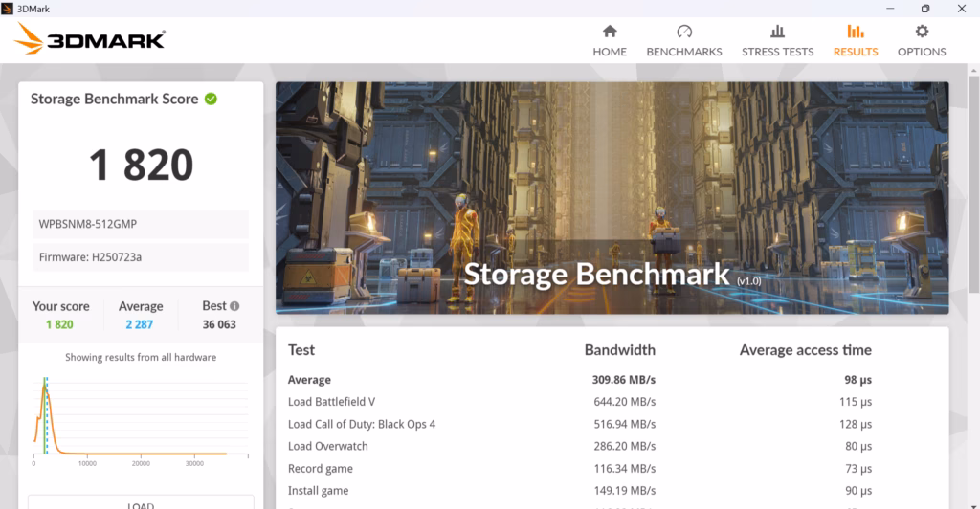Click the 3DMark title bar app icon
Screen dimensions: 980x509
pos(9,9)
